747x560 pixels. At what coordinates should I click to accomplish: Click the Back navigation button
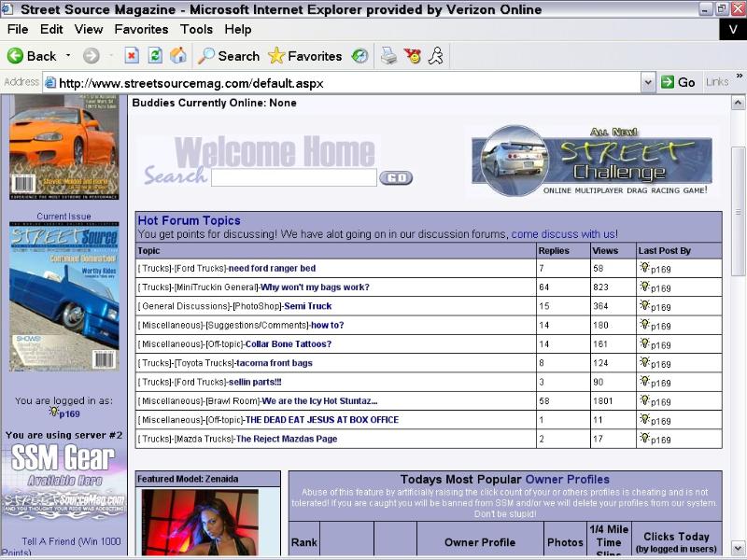(x=32, y=56)
